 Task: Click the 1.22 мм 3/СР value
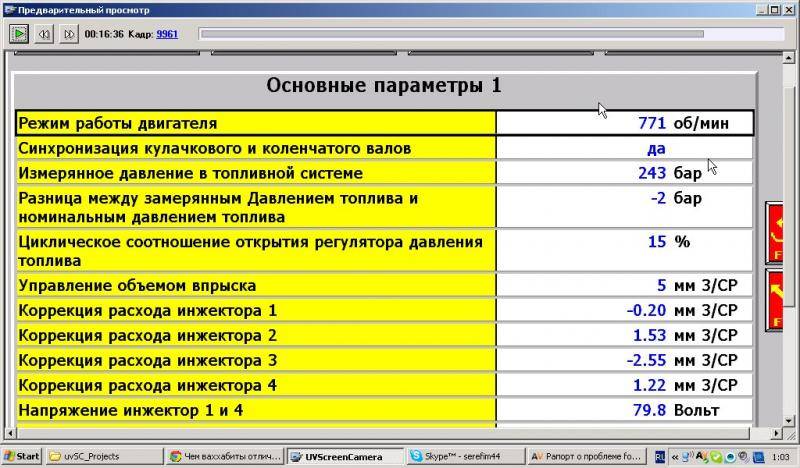click(685, 385)
